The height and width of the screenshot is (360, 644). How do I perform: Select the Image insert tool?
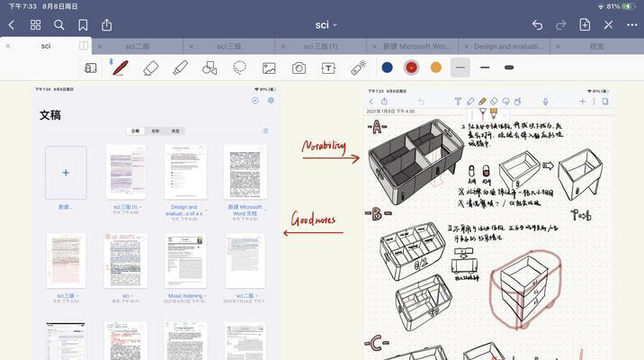269,67
